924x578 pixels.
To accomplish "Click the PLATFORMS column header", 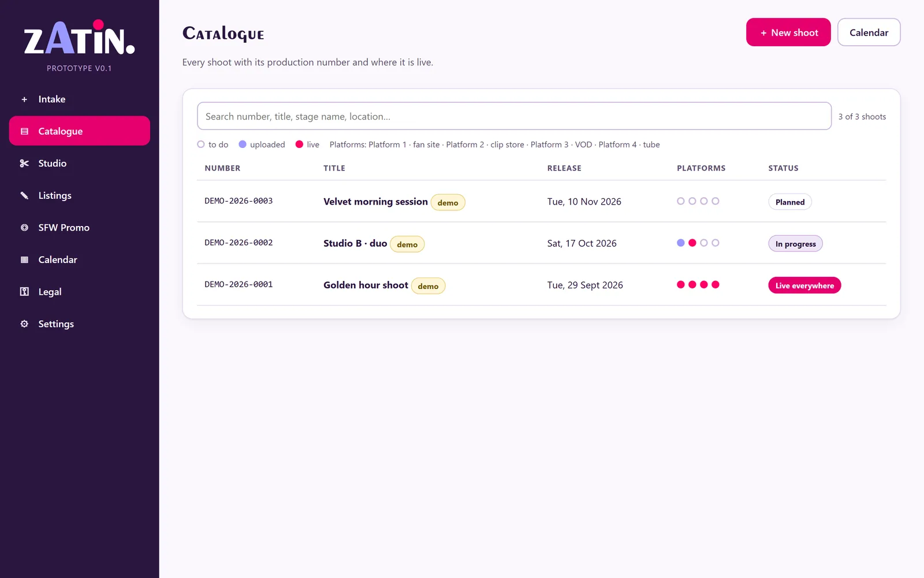I will (701, 168).
